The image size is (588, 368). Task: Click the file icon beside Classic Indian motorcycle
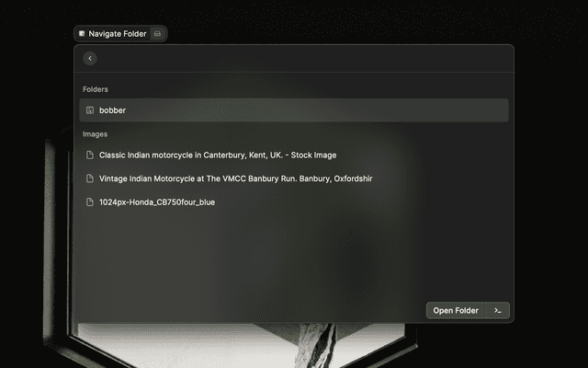pos(90,155)
